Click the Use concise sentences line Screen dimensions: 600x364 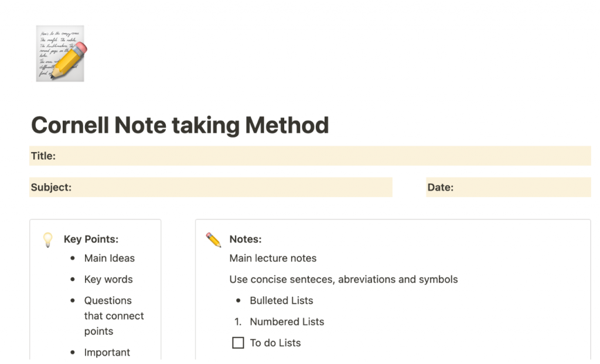coord(343,279)
